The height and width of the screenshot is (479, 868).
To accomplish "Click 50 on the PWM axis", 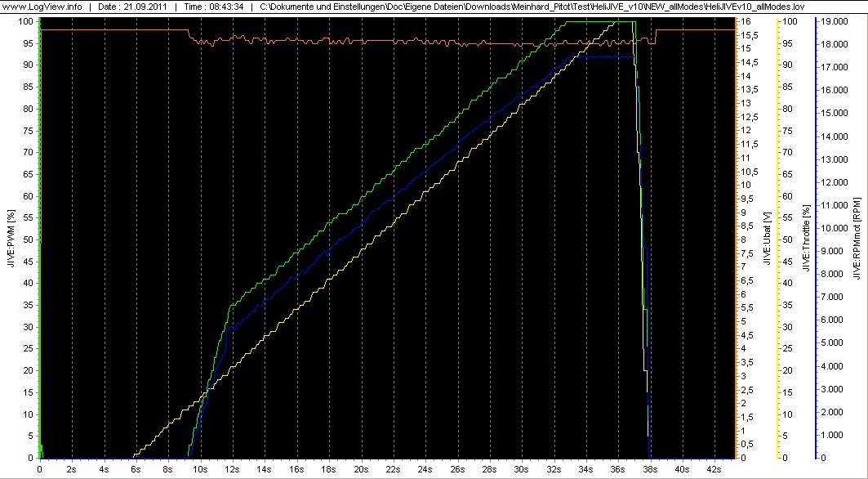I will pyautogui.click(x=30, y=239).
